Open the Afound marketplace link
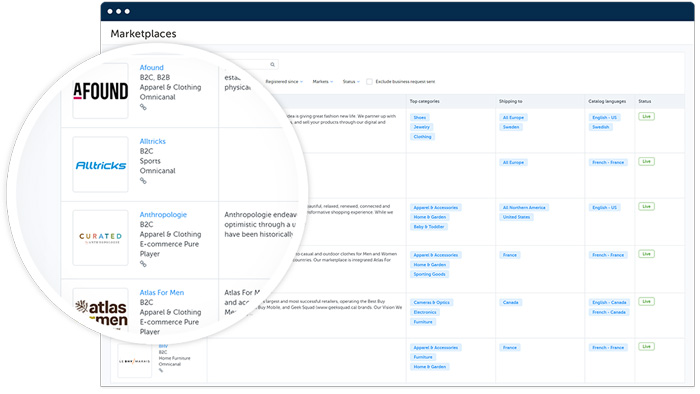 point(152,67)
